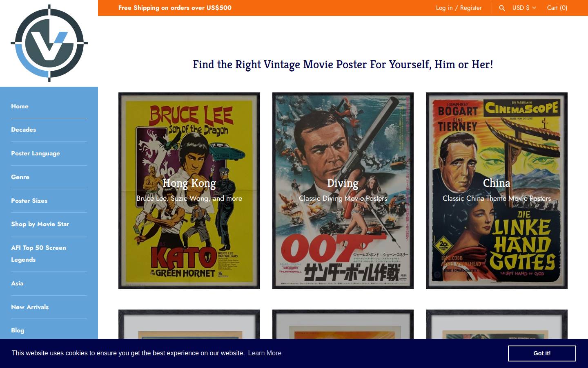Viewport: 588px width, 368px height.
Task: Click 'Classic China Theme Movie Posters' caption
Action: (x=497, y=198)
